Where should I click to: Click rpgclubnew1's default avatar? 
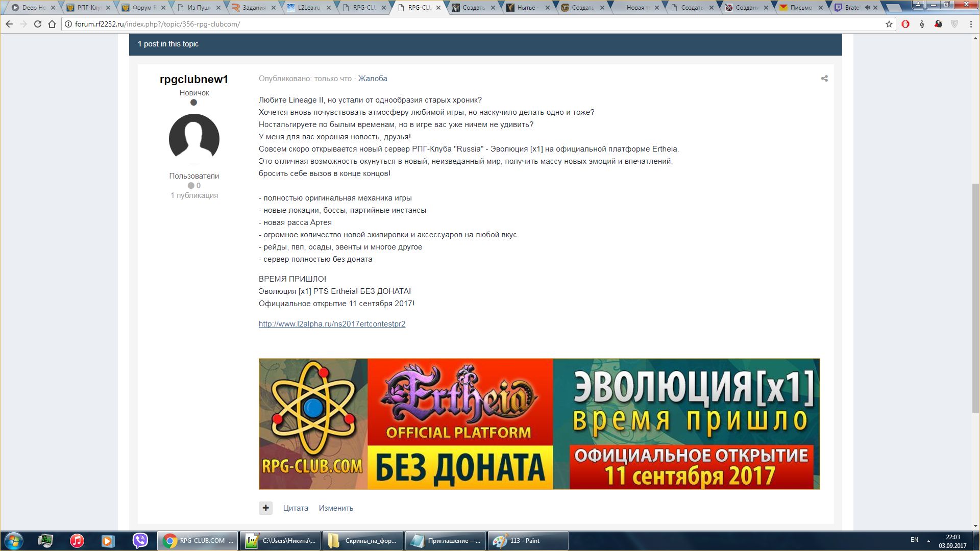(194, 139)
